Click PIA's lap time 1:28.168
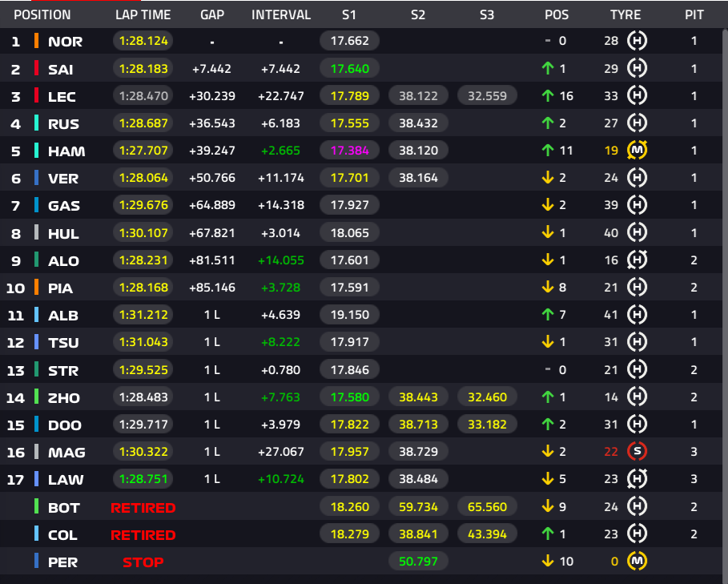 coord(143,288)
